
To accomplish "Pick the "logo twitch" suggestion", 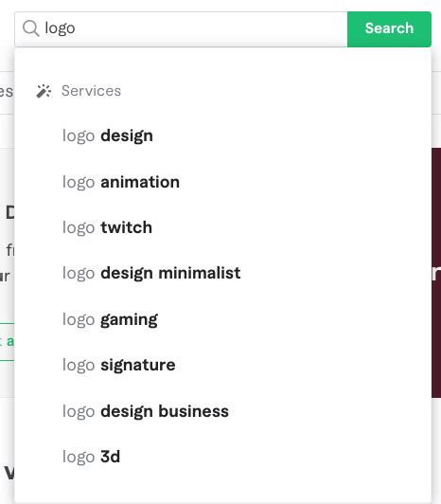I will point(223,227).
